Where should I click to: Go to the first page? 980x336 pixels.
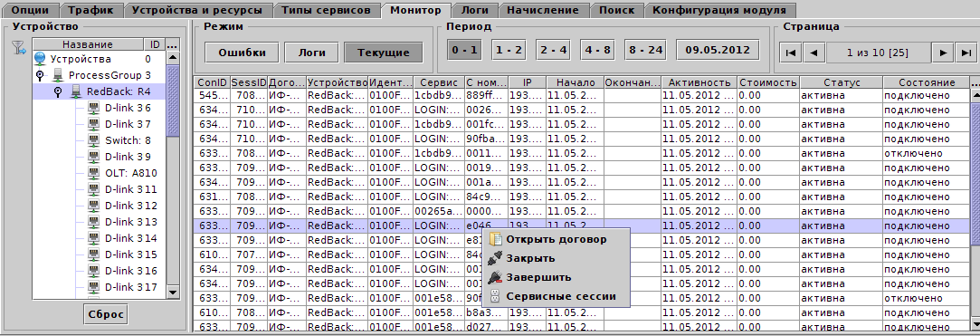pyautogui.click(x=790, y=53)
